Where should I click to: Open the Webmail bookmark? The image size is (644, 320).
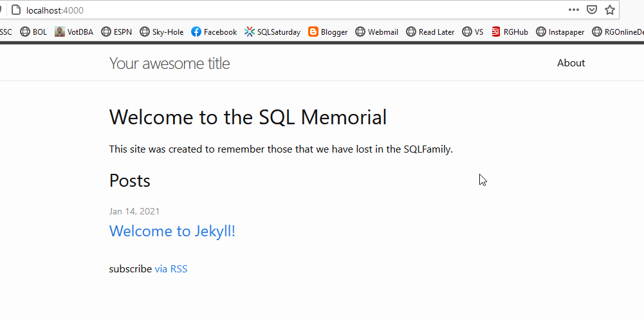click(376, 32)
